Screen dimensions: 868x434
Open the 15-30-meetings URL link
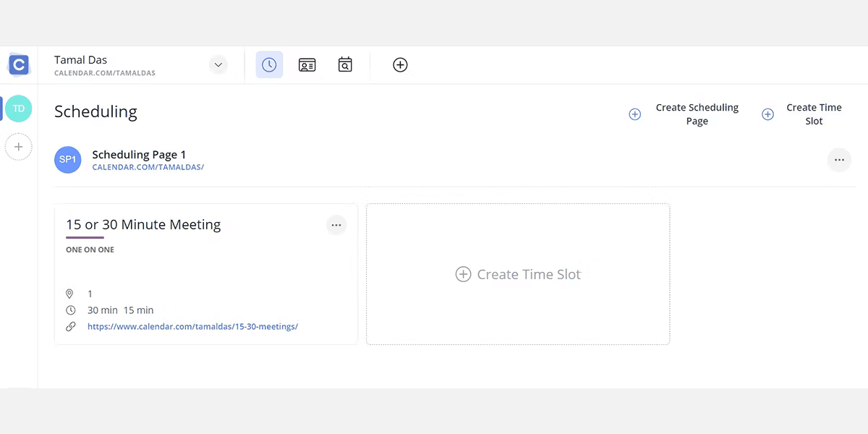click(x=192, y=326)
